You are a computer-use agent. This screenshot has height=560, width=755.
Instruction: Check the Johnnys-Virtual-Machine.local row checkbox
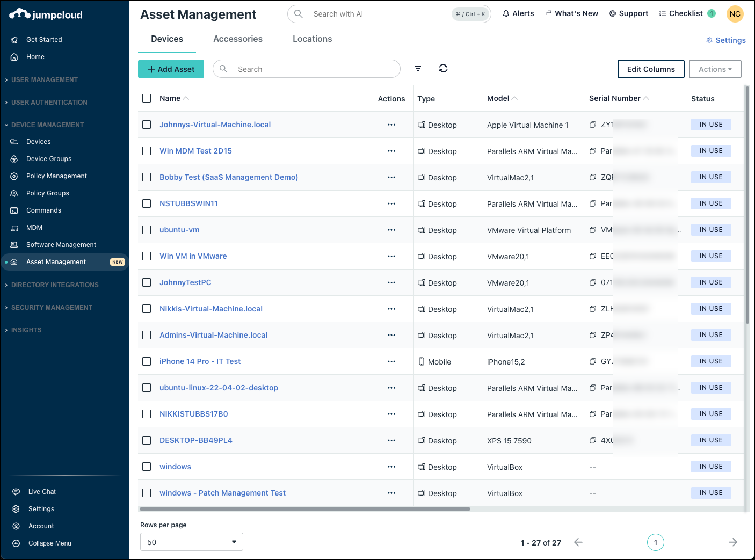coord(147,125)
